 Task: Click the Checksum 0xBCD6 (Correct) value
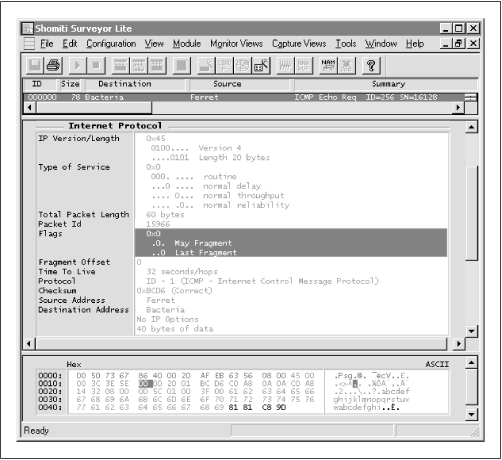coord(174,291)
